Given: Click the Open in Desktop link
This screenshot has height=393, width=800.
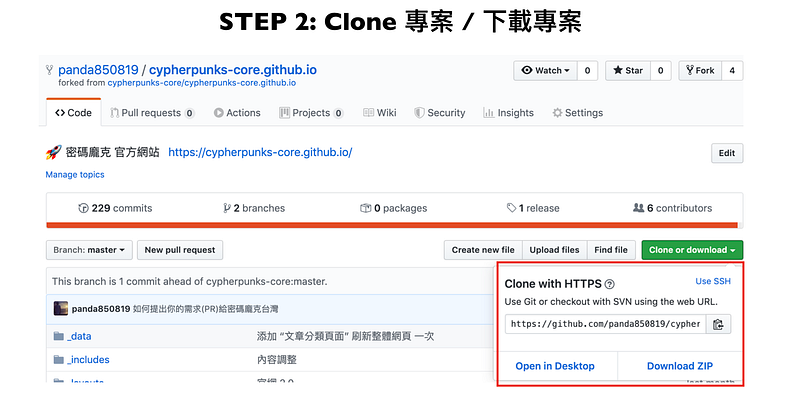Looking at the screenshot, I should point(555,366).
